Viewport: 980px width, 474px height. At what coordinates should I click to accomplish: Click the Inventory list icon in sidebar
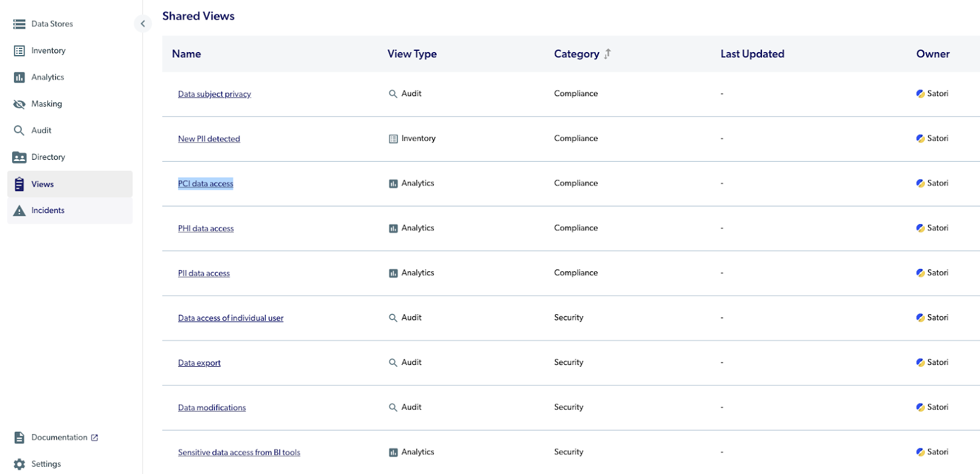click(x=19, y=51)
